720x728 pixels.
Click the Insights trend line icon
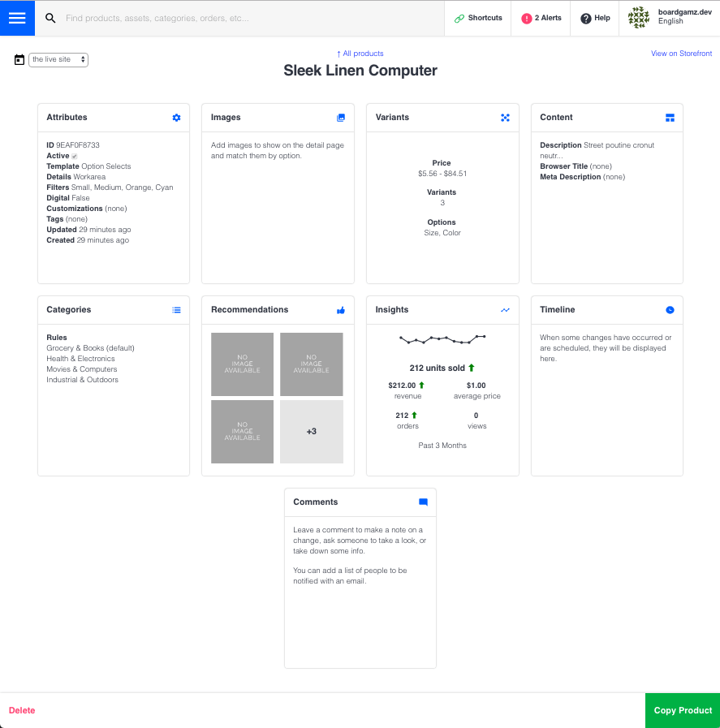pos(505,310)
